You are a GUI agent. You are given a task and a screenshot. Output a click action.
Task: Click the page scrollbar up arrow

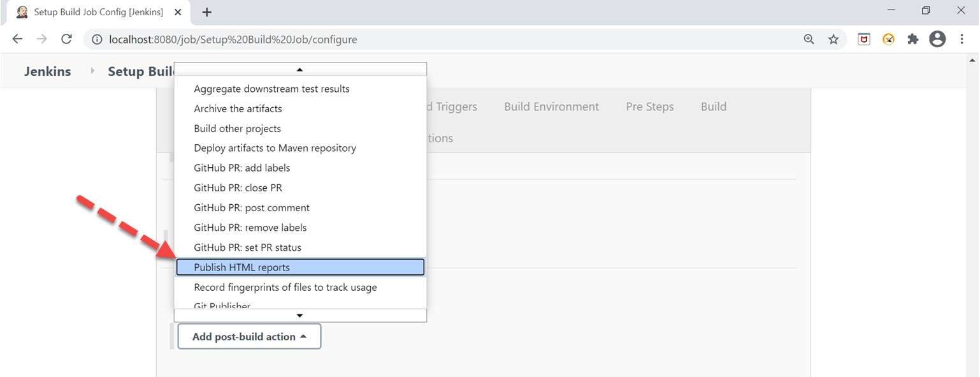[972, 60]
